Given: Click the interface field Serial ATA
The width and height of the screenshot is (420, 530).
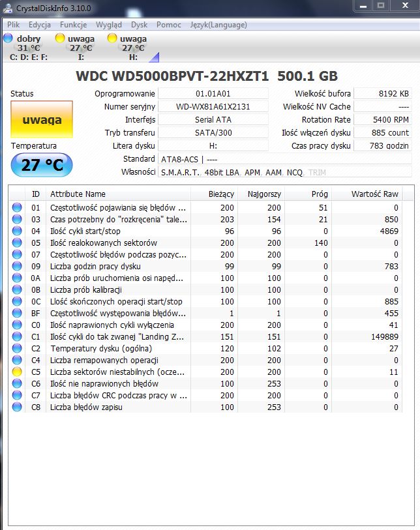Looking at the screenshot, I should pyautogui.click(x=213, y=120).
